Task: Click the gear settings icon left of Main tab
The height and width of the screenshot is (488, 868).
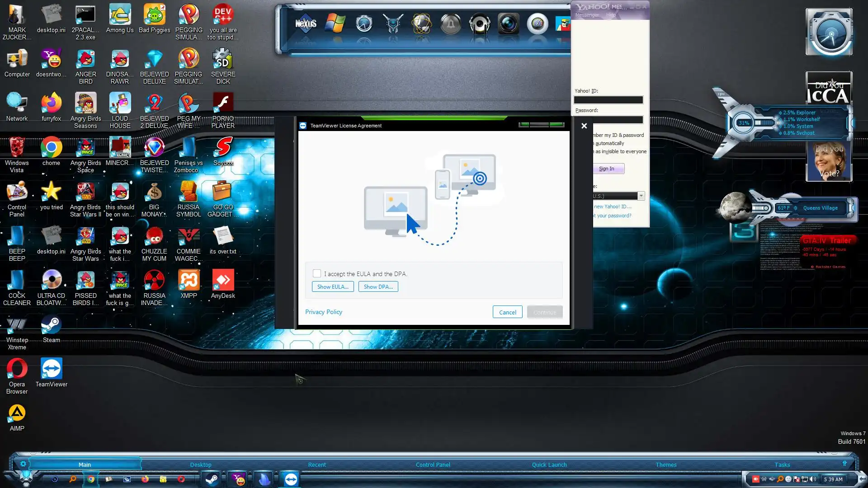Action: pyautogui.click(x=23, y=464)
